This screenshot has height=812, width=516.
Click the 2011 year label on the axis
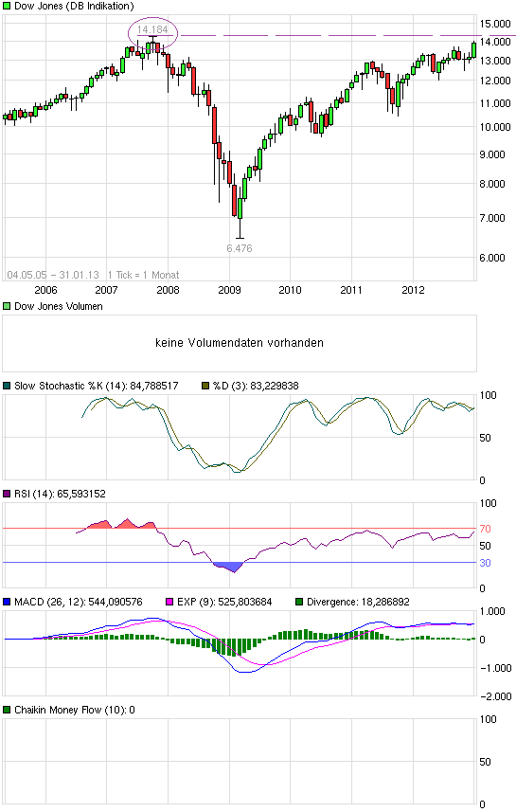click(x=351, y=290)
